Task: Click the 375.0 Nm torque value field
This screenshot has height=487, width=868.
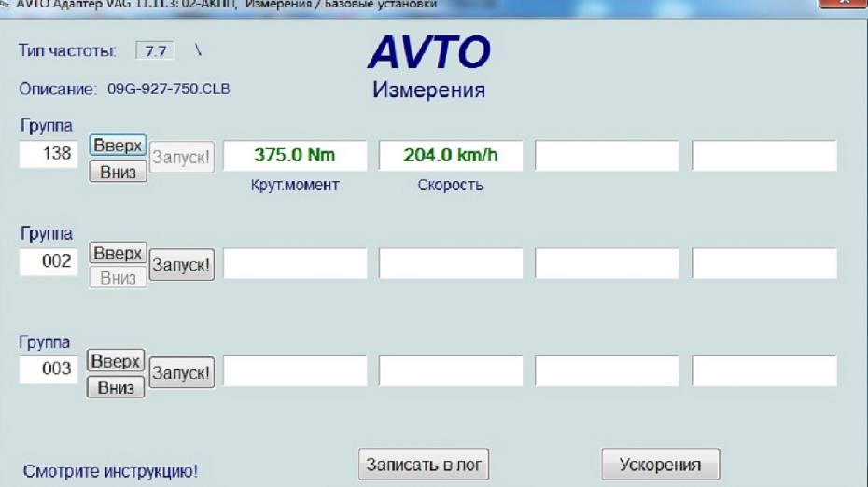Action: [x=295, y=156]
